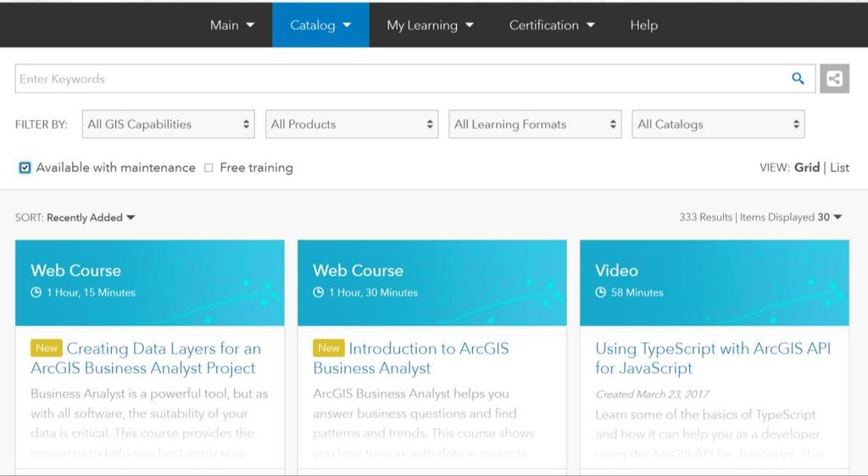Change Items Displayed 30 dropdown
The width and height of the screenshot is (868, 476).
coord(830,218)
